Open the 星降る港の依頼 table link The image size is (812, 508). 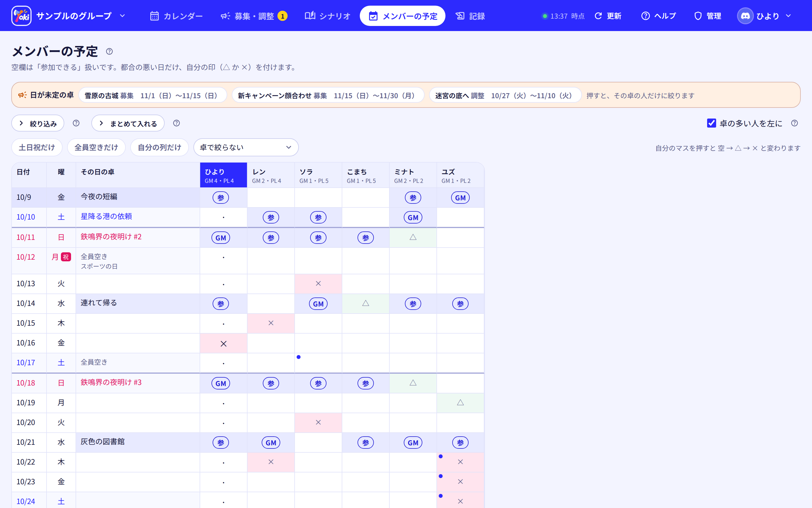(106, 216)
